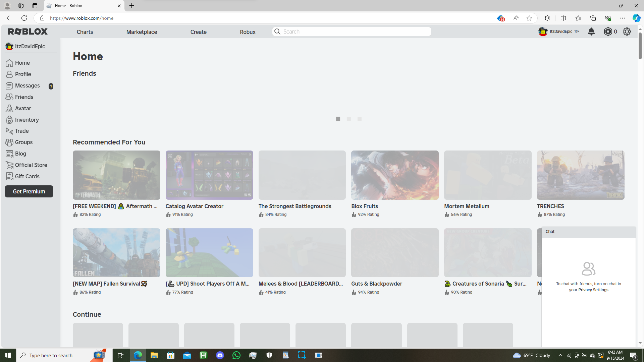Open The Strongest Battlegrounds title

coord(295,206)
